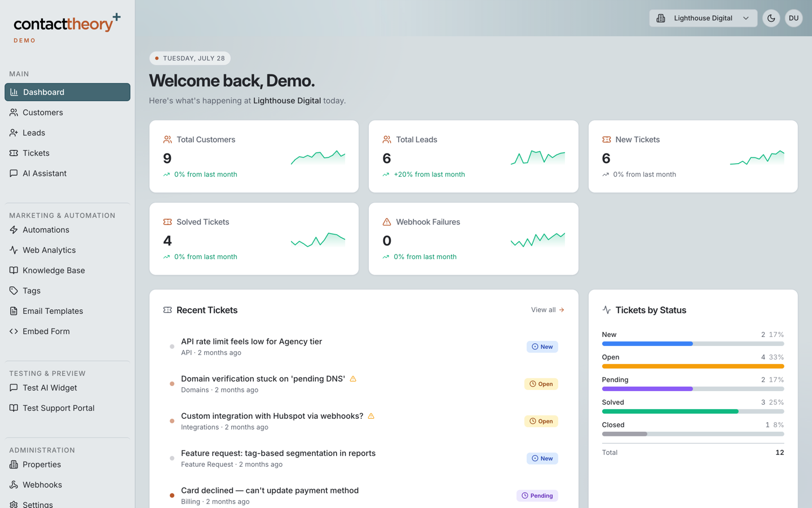This screenshot has width=812, height=508.
Task: Click the Lighthouse Digital building icon in header
Action: point(661,18)
